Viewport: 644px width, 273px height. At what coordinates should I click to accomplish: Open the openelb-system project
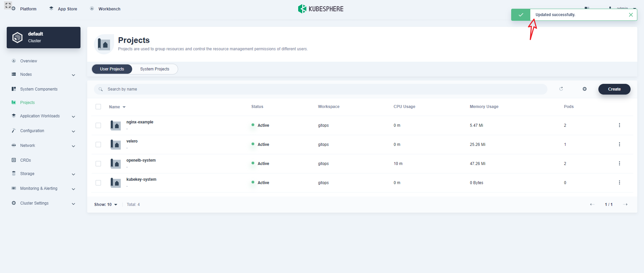(x=141, y=160)
